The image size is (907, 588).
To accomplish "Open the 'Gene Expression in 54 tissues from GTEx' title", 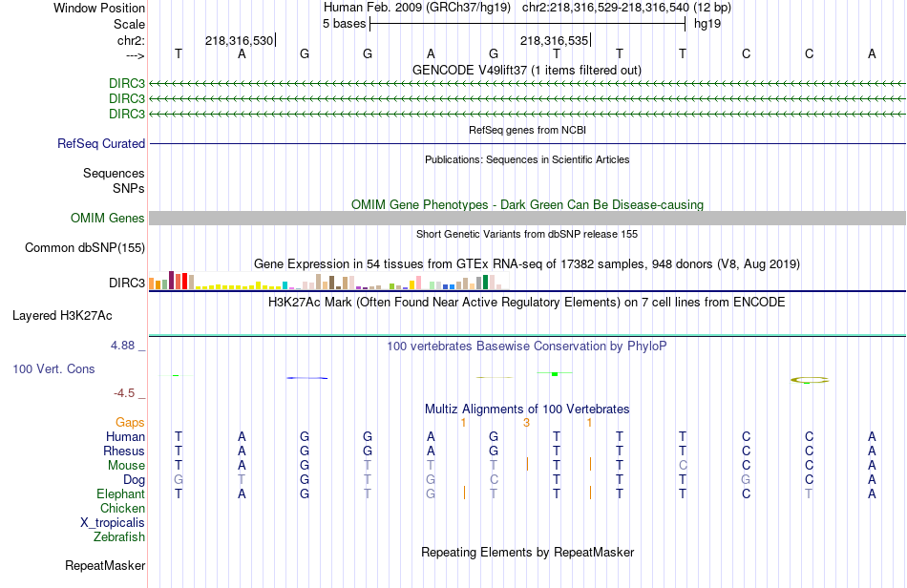I will pyautogui.click(x=527, y=264).
